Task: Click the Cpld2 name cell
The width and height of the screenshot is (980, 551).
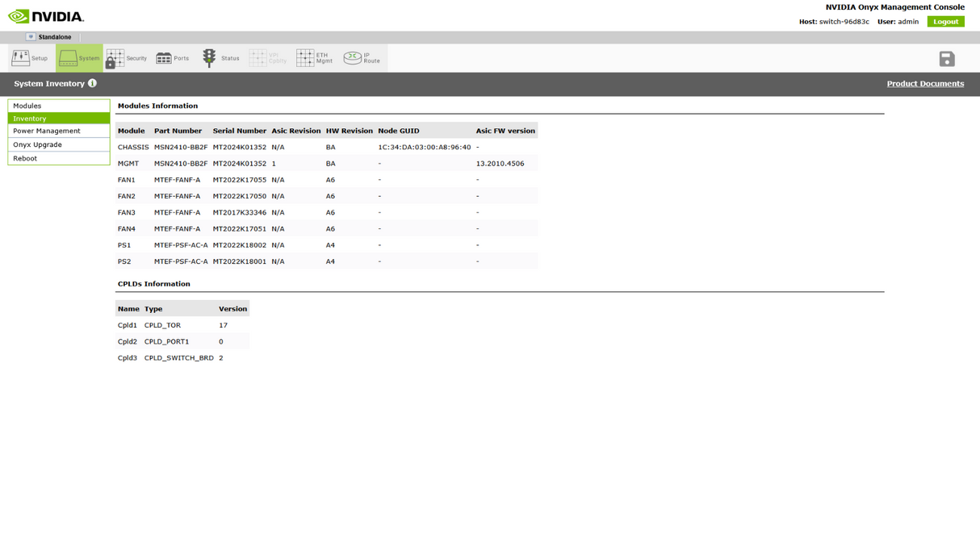Action: pos(128,342)
